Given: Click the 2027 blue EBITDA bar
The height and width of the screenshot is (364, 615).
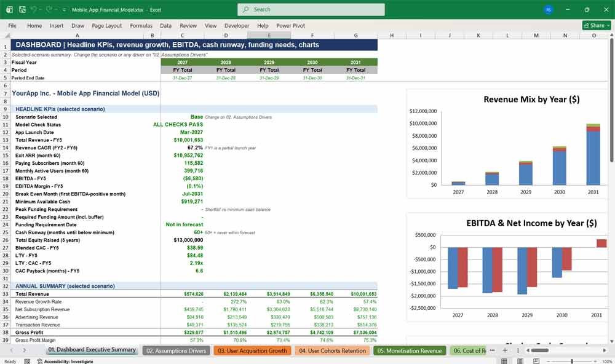Looking at the screenshot, I should (452, 268).
